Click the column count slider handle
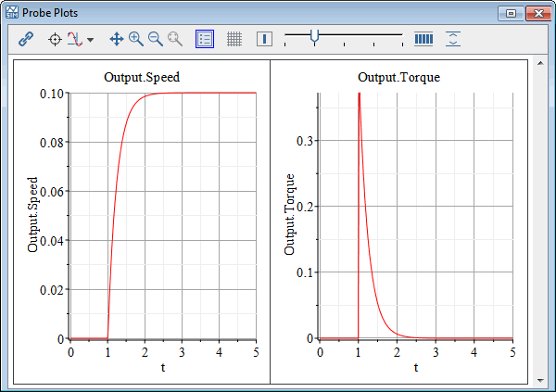This screenshot has width=556, height=392. [x=315, y=36]
